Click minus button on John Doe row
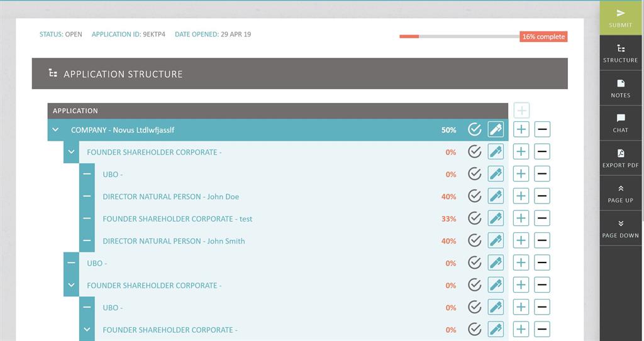Image resolution: width=644 pixels, height=341 pixels. click(x=542, y=197)
